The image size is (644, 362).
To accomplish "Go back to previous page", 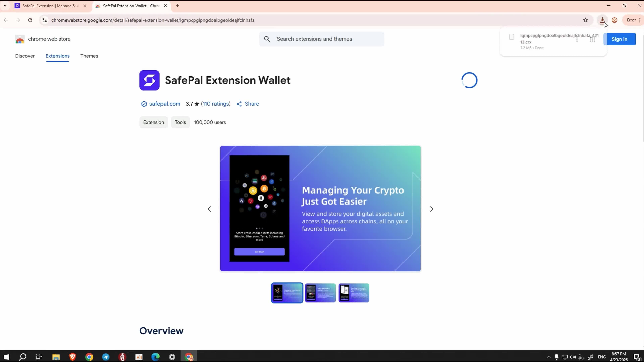I will (6, 20).
